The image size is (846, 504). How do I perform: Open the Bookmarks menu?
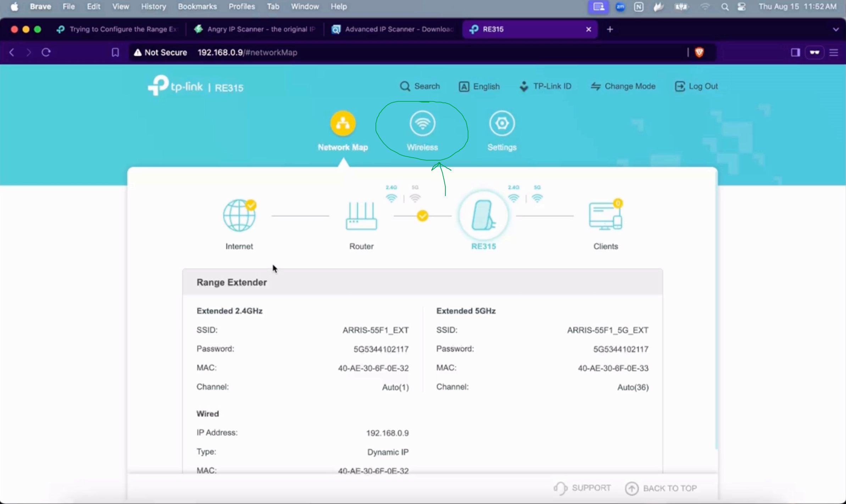tap(197, 6)
